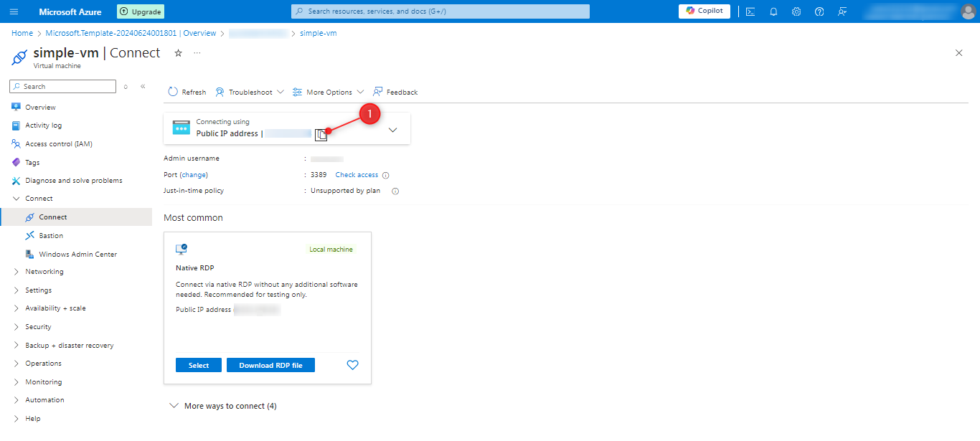Click Download RDP file button
The width and height of the screenshot is (980, 441).
[270, 365]
